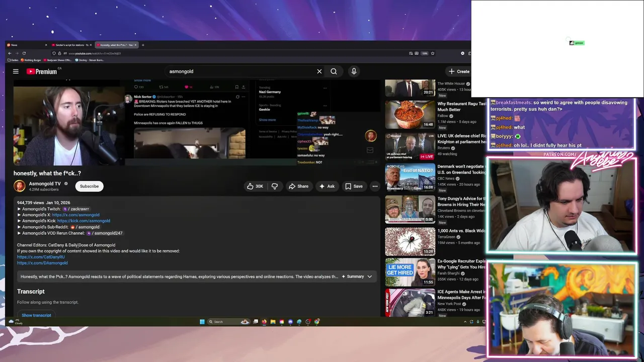Close the News browser tab
Screen dimensions: 644x362
point(46,45)
